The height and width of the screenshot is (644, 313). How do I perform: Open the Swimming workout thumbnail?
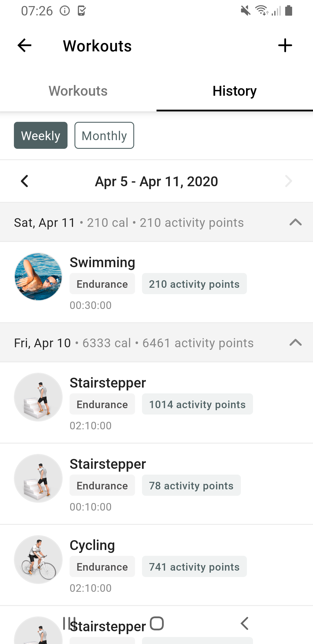[x=38, y=276]
